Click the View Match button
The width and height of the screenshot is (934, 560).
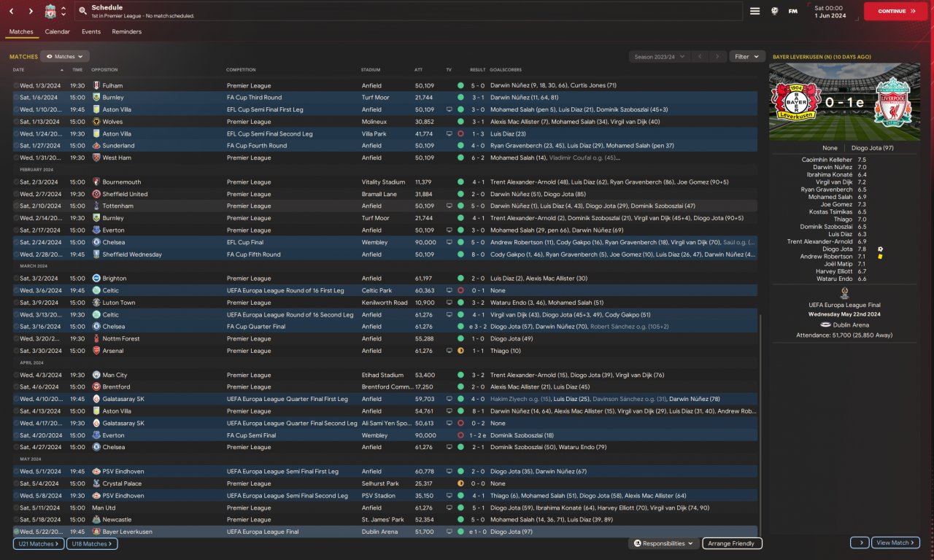[896, 542]
